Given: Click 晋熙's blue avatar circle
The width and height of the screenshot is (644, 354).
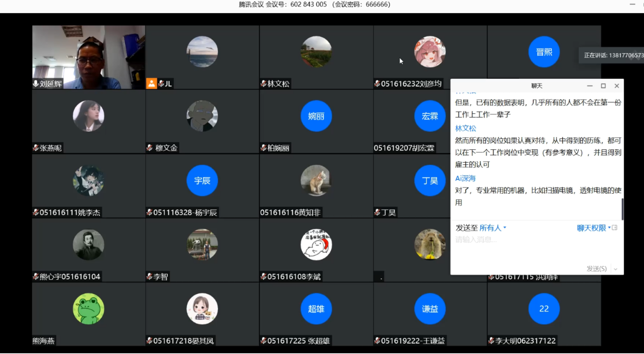Looking at the screenshot, I should pyautogui.click(x=544, y=52).
